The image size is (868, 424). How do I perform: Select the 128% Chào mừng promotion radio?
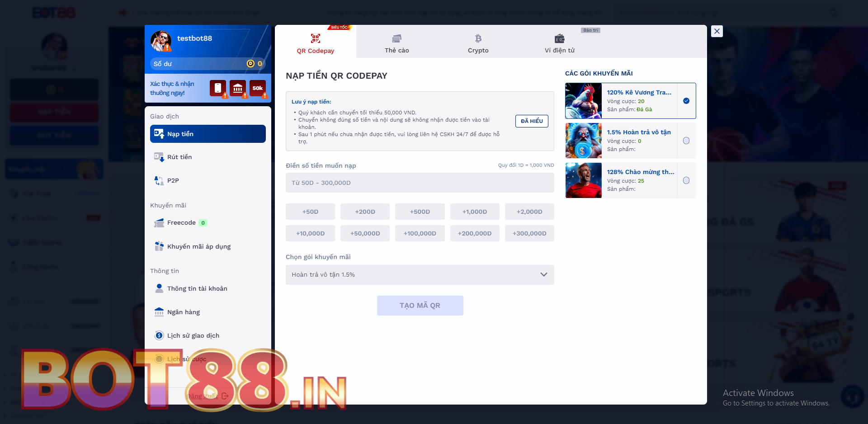(686, 180)
